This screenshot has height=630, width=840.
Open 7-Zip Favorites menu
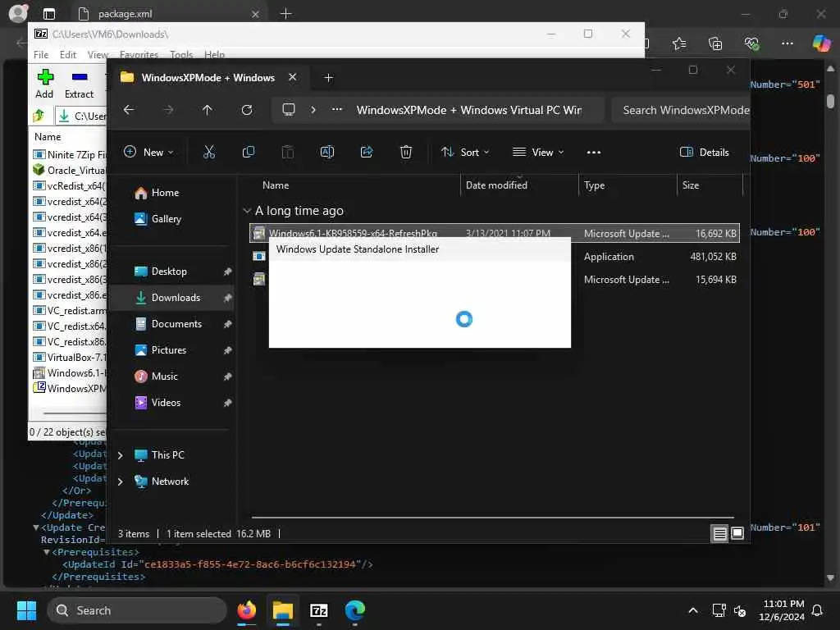coord(139,55)
